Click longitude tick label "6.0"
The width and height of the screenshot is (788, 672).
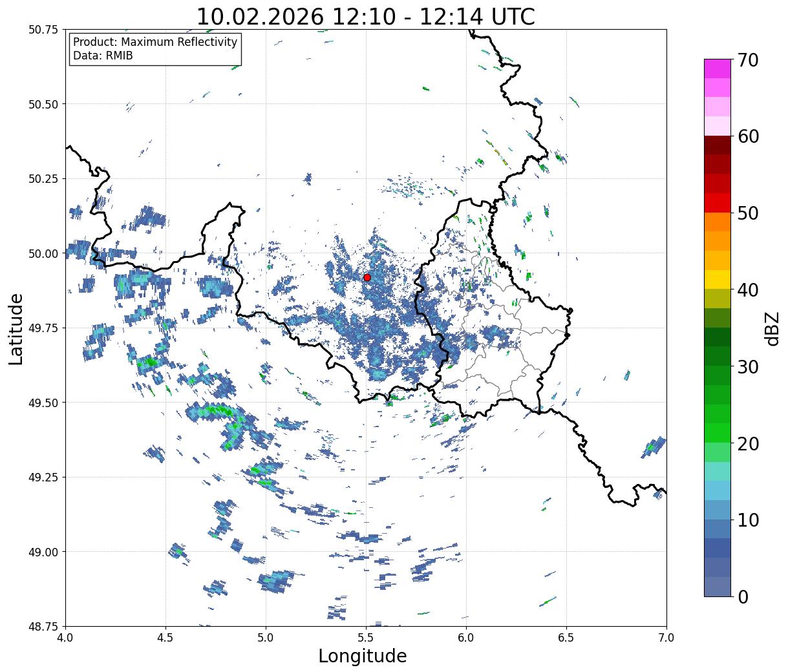click(x=466, y=638)
